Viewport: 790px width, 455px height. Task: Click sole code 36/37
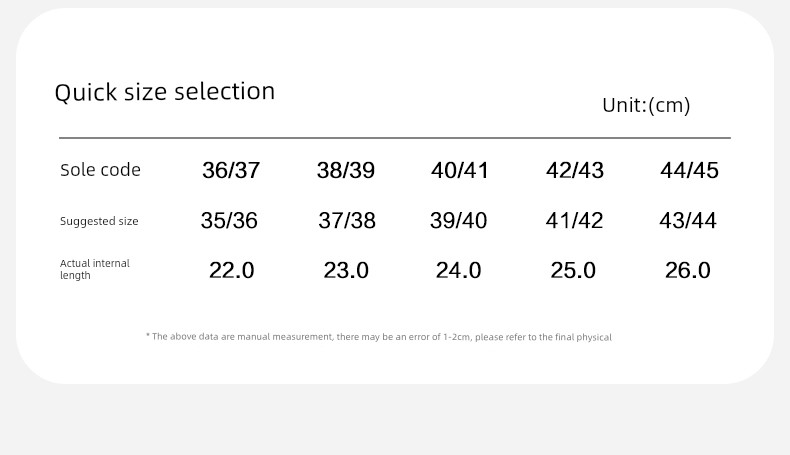[231, 170]
